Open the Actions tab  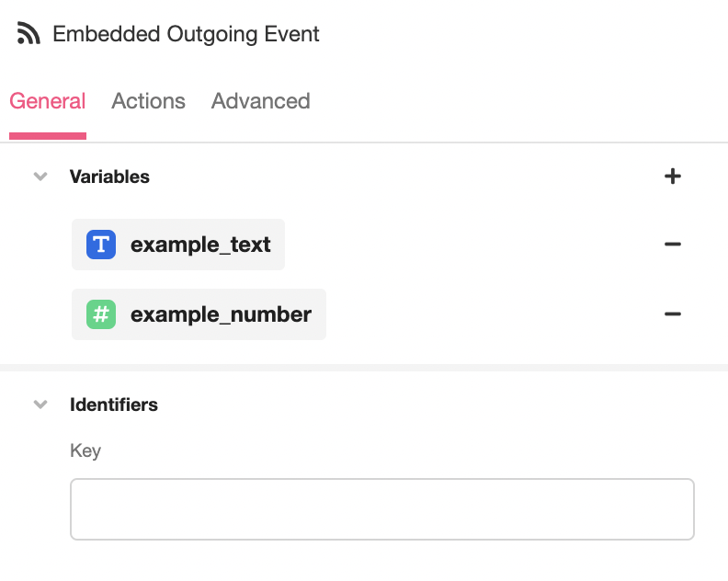[148, 101]
